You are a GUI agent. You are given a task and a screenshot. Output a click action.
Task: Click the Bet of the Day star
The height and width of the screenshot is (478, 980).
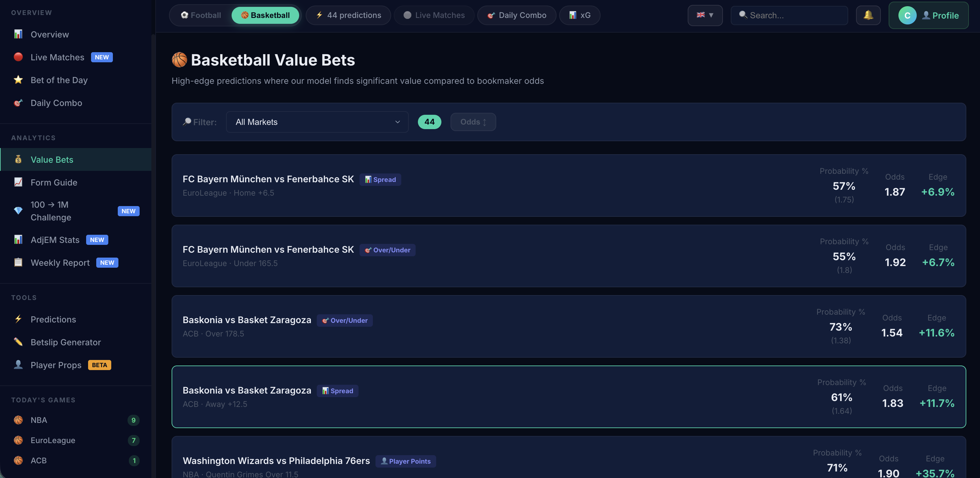[x=18, y=80]
